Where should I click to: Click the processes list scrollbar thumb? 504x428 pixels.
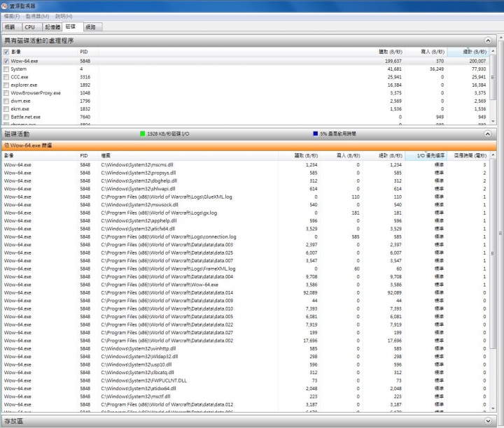tap(493, 77)
